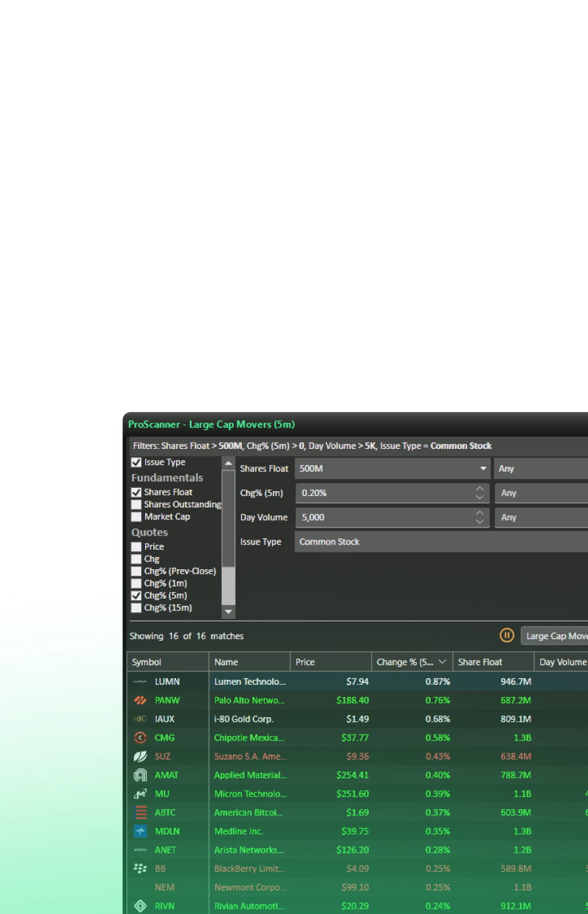
Task: Click the $254.41 price cell
Action: coord(352,775)
